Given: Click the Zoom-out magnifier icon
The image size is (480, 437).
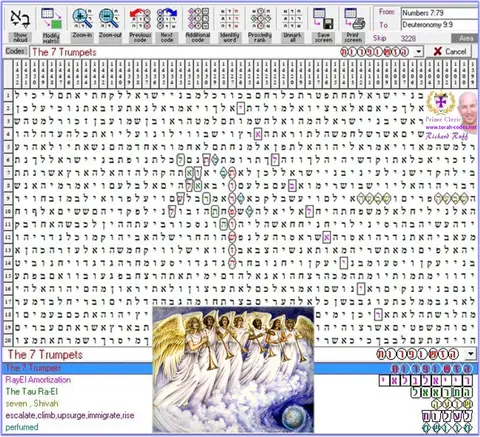Looking at the screenshot, I should pos(109,19).
